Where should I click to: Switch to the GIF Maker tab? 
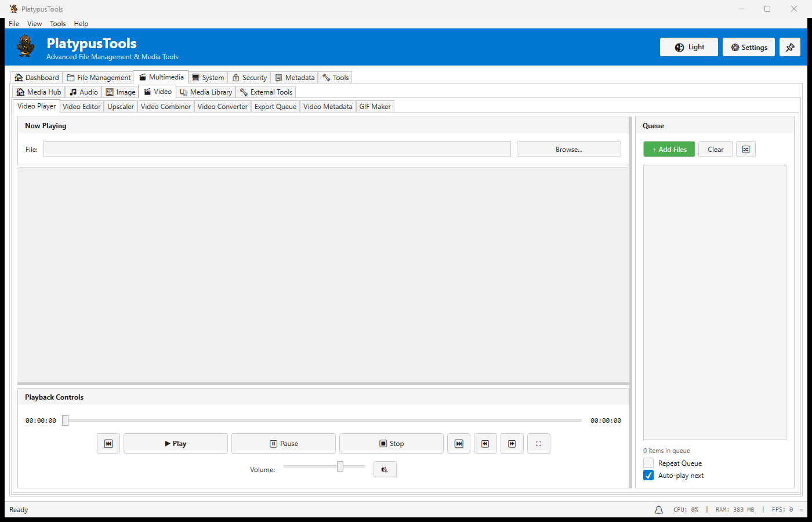(x=375, y=106)
